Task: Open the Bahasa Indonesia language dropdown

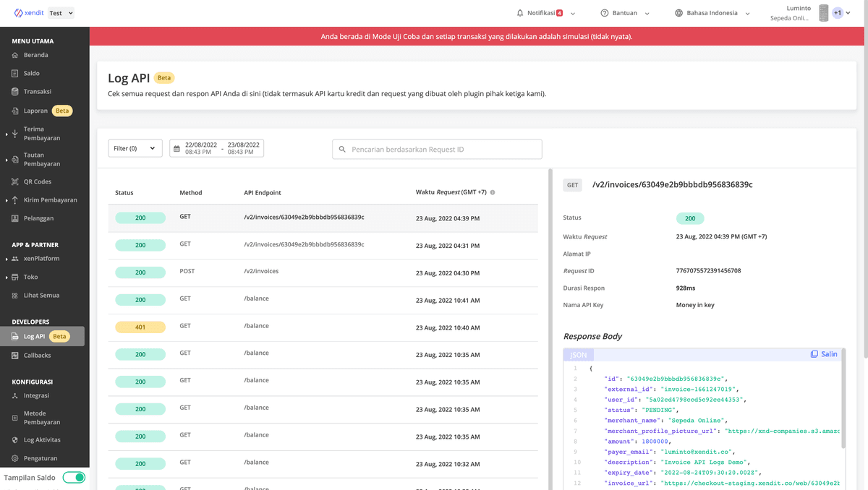Action: (712, 13)
